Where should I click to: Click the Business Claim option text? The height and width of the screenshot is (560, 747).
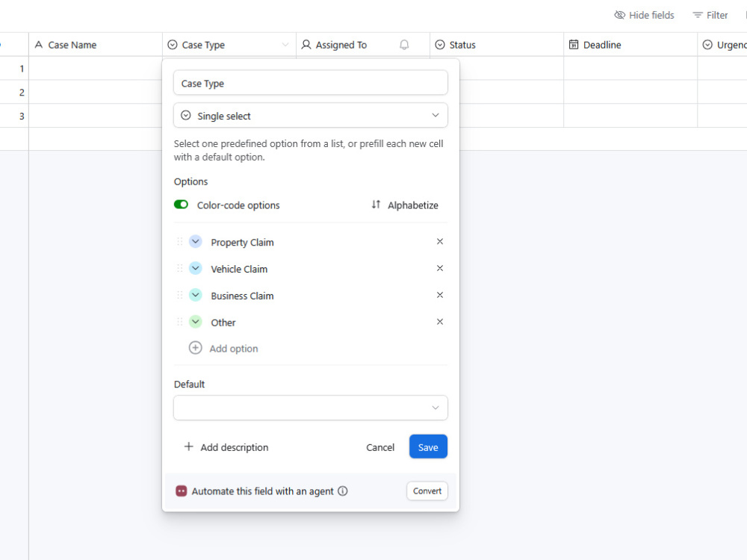[242, 296]
